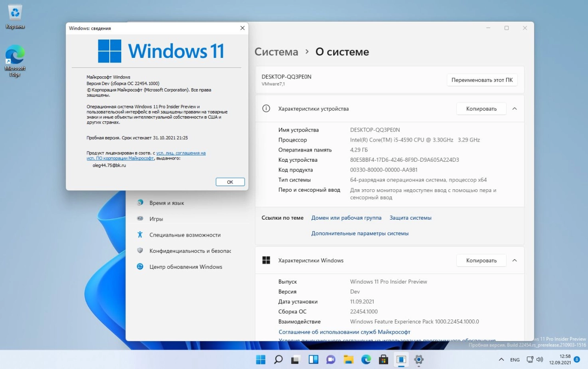Open Task View on the taskbar

click(295, 359)
